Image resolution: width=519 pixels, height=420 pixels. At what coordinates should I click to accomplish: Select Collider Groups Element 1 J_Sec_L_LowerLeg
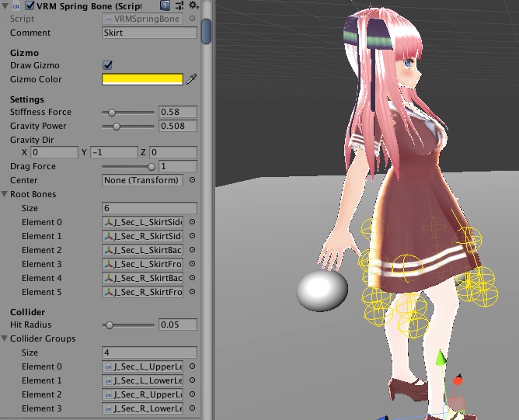pyautogui.click(x=142, y=380)
